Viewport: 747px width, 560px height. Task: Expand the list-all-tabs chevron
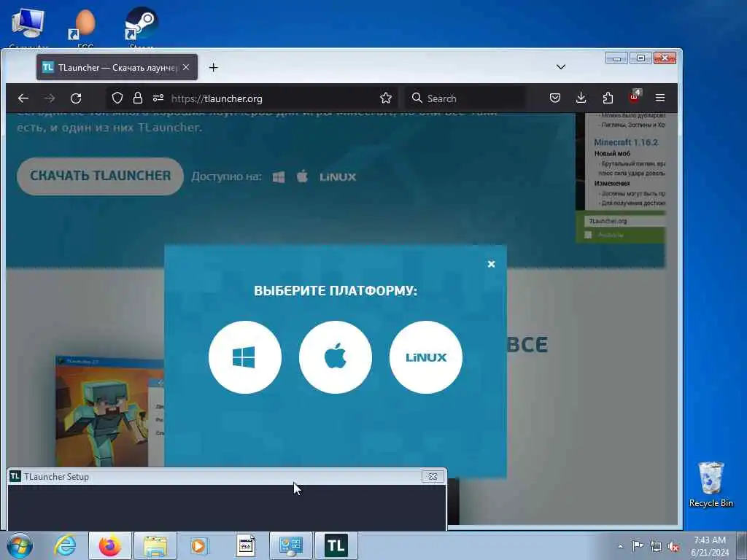pyautogui.click(x=561, y=67)
